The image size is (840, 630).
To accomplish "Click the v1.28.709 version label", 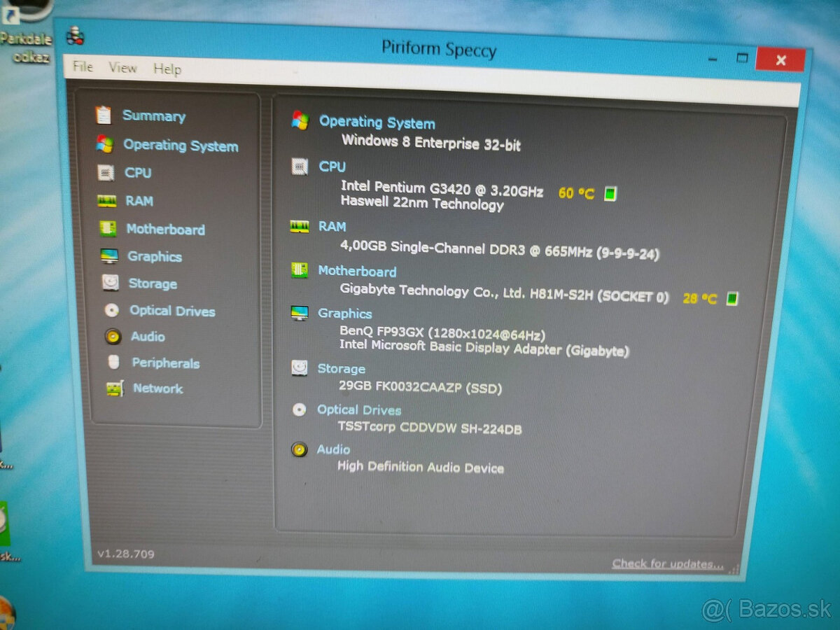I will [x=126, y=554].
